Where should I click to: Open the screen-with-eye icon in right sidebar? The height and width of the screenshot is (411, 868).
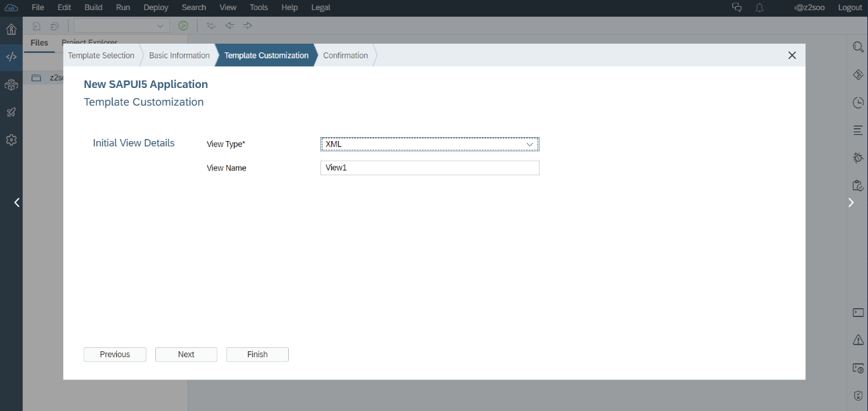pos(858,368)
